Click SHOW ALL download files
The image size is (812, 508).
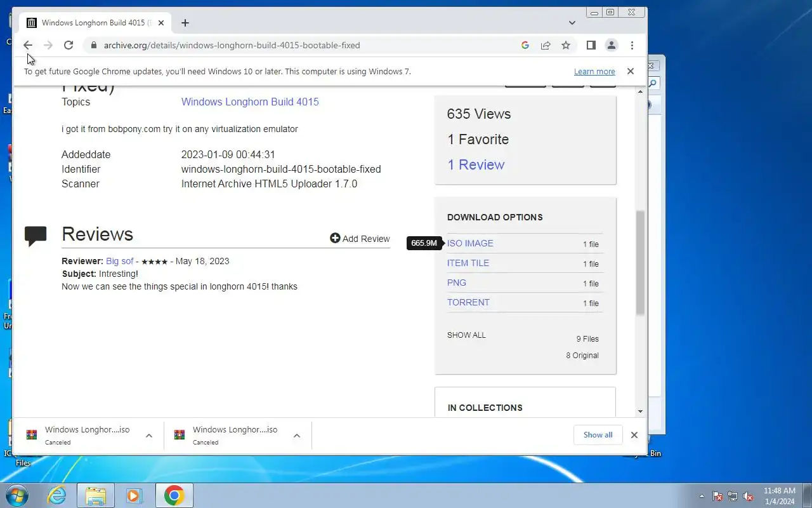click(466, 335)
